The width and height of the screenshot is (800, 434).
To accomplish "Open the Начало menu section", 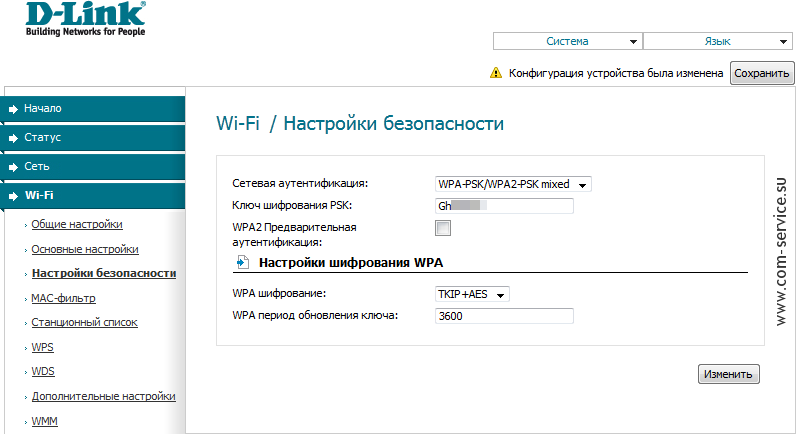I will [x=94, y=109].
